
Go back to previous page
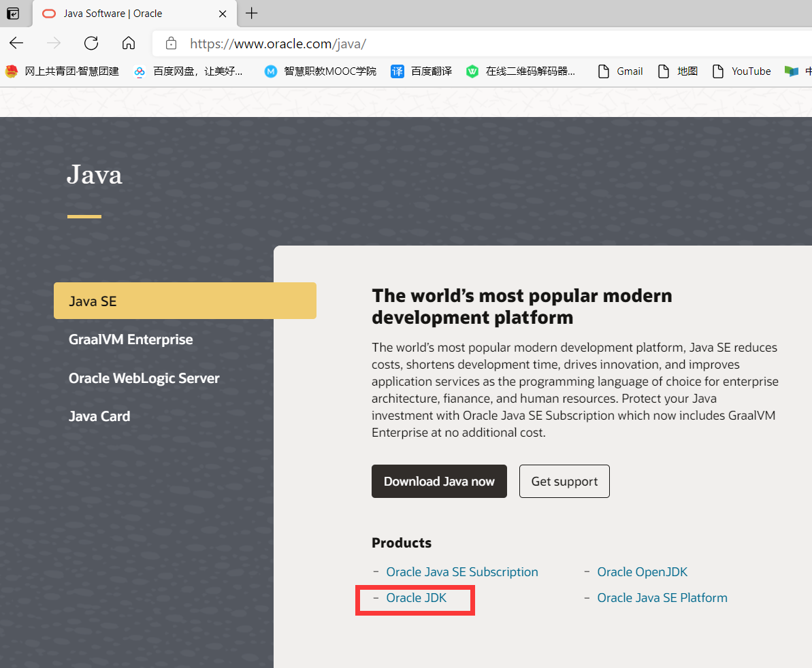16,43
